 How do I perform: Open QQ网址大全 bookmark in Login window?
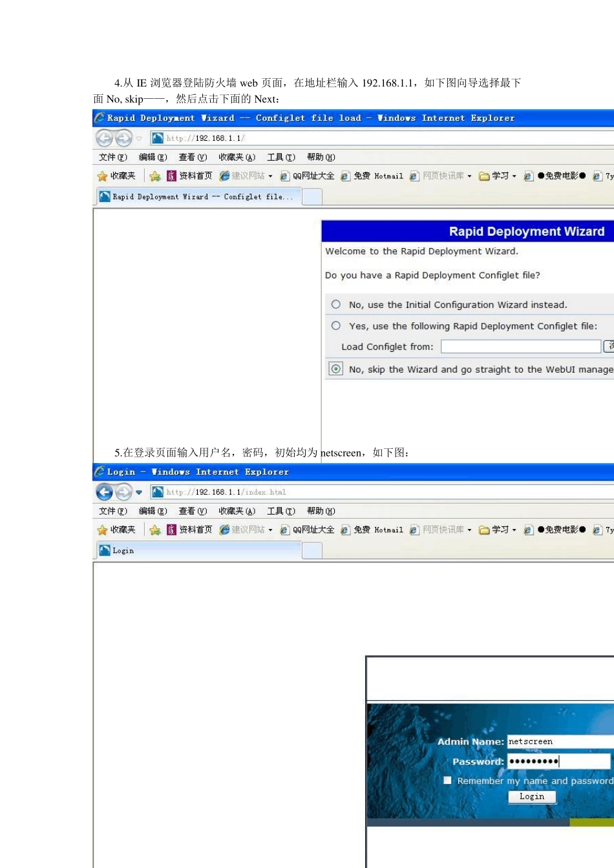tap(307, 530)
